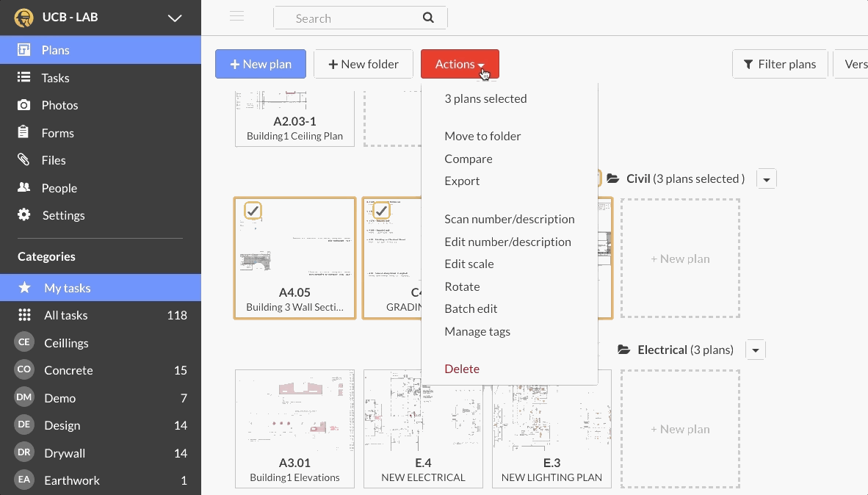Choose Move to folder from Actions menu
Viewport: 868px width, 495px height.
[x=482, y=136]
